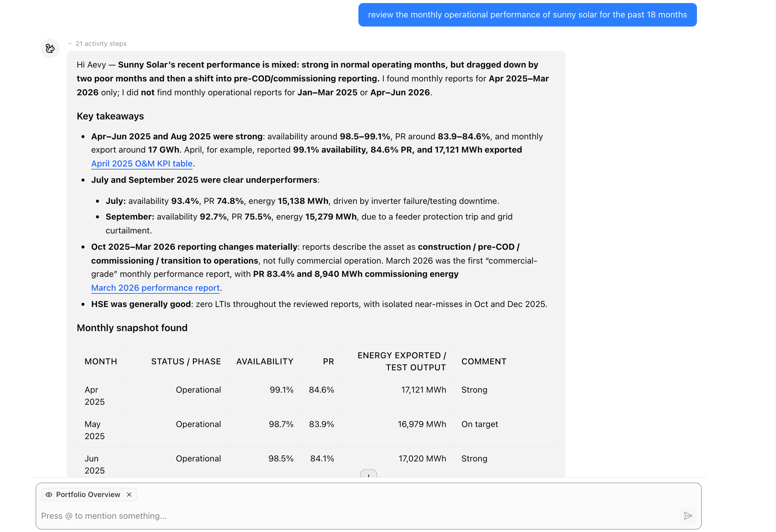Expand the 21 activity steps chevron
The image size is (776, 532).
[70, 44]
